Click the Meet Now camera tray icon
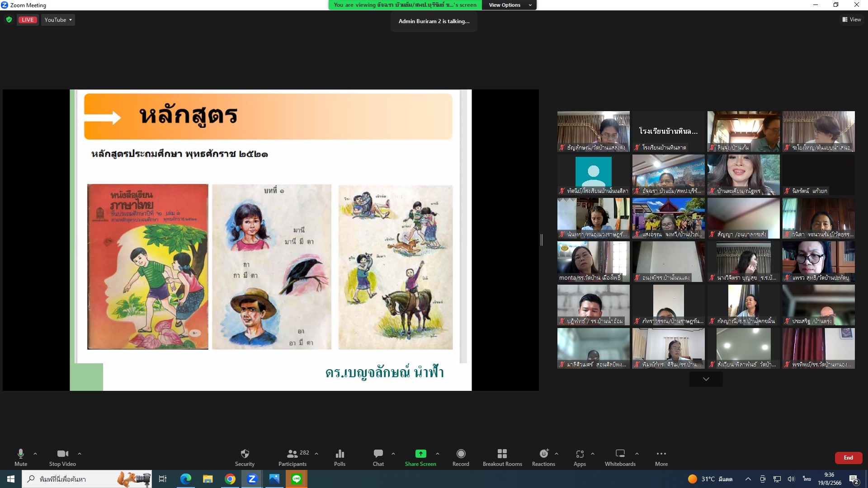Screen dimensions: 868x488 pyautogui.click(x=763, y=479)
